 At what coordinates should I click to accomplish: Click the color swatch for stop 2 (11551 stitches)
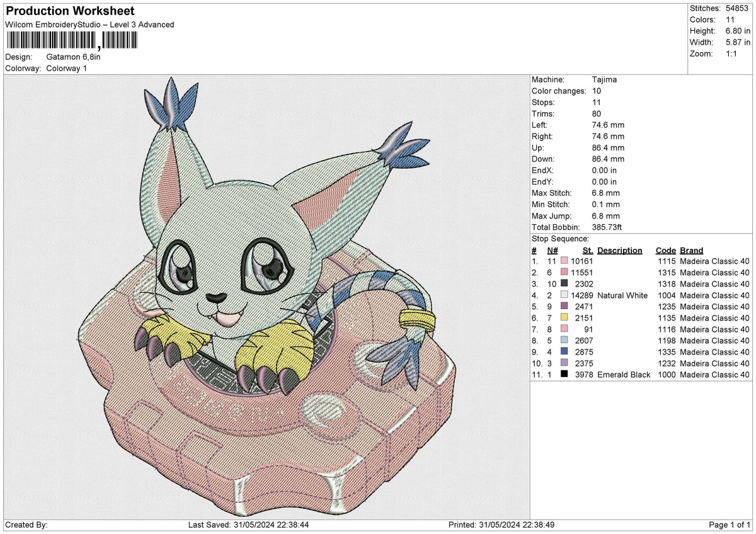[x=564, y=273]
